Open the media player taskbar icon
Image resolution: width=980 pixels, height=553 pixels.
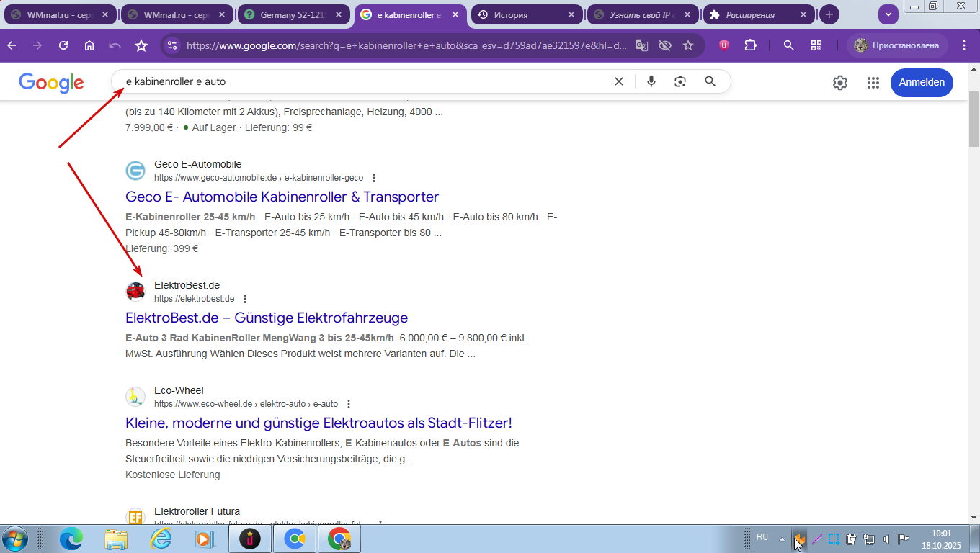click(204, 539)
